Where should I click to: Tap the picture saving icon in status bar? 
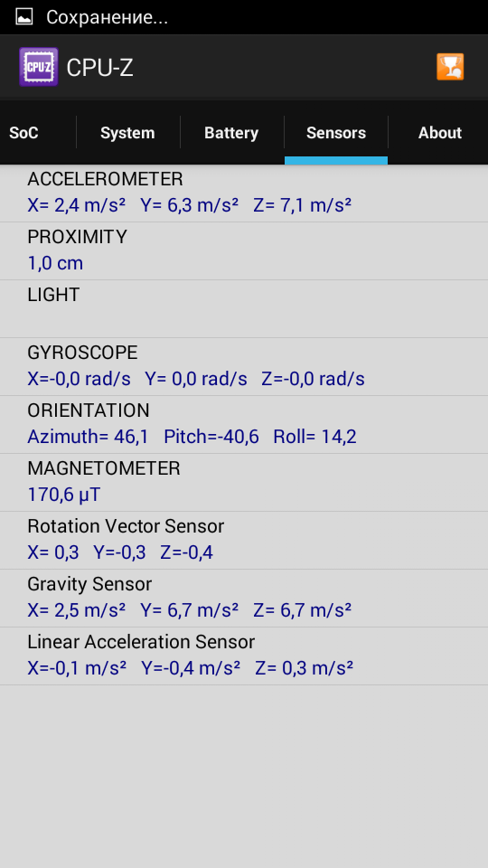[x=23, y=17]
